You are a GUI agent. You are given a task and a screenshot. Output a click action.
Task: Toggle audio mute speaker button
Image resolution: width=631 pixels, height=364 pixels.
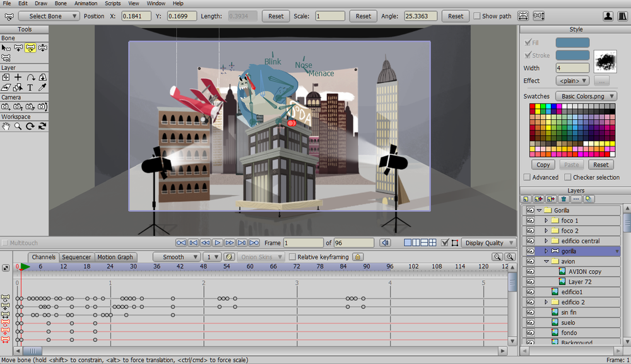[x=385, y=242]
